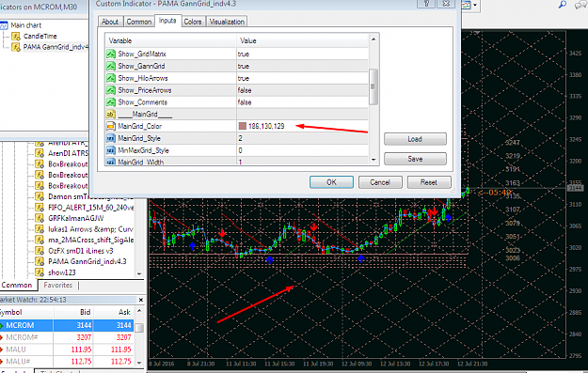Viewport: 588px width, 373px height.
Task: Open the dropdown arrow beside the top toolbar icon
Action: click(475, 6)
